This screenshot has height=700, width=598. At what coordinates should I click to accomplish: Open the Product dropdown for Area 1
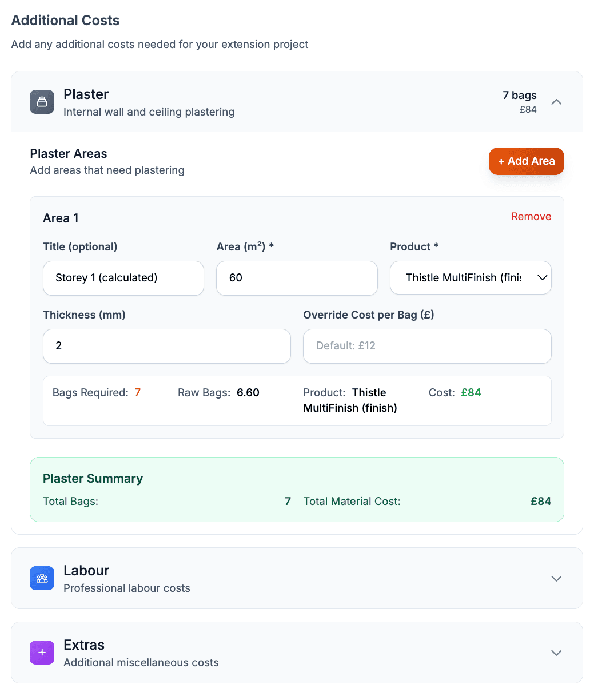point(471,278)
